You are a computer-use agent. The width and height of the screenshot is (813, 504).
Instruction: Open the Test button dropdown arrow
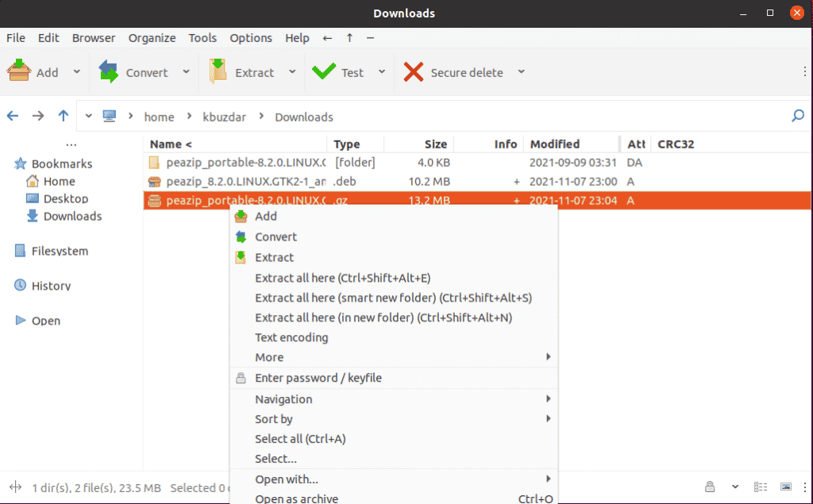click(x=382, y=71)
